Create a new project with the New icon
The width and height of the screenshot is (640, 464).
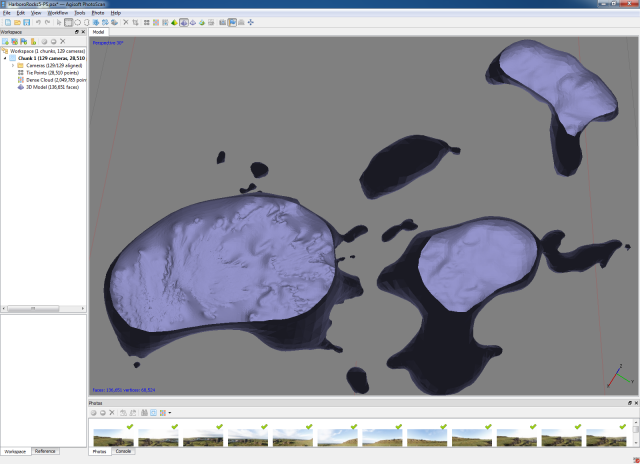pos(8,22)
